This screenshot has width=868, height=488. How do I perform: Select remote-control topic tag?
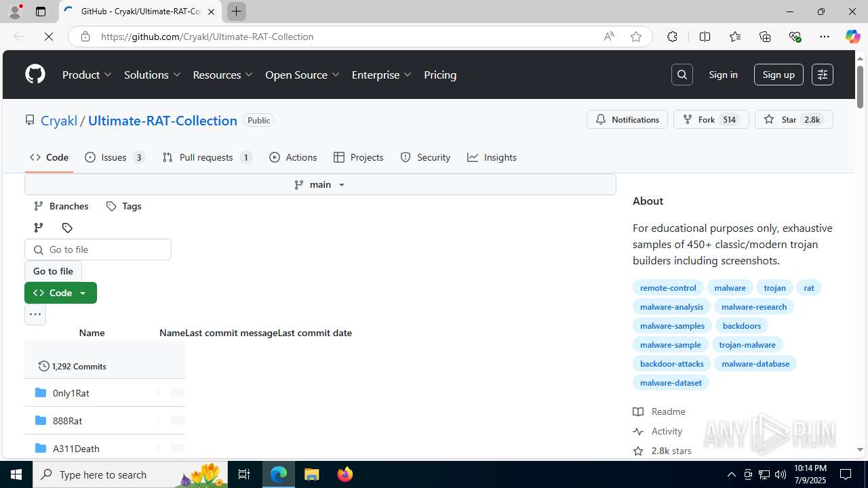pyautogui.click(x=668, y=287)
